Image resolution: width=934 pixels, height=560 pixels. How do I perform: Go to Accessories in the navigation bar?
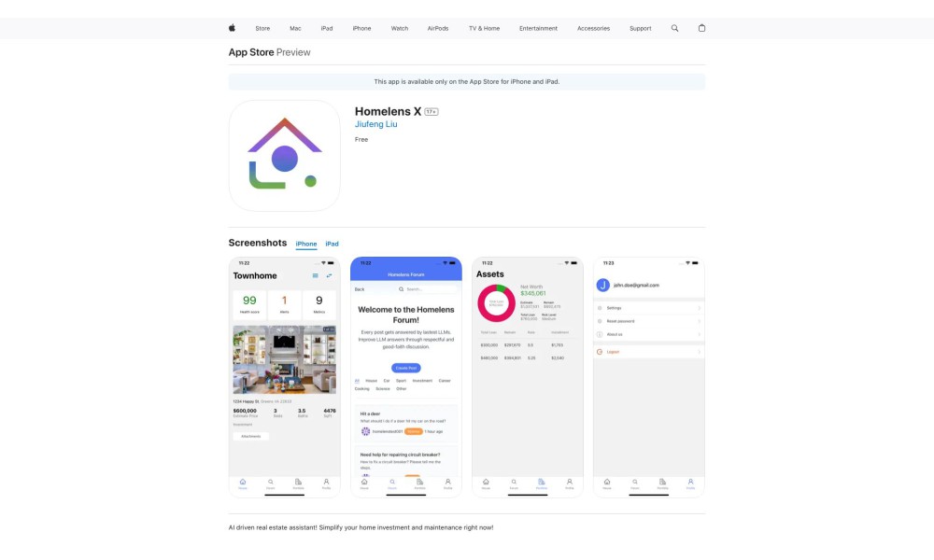pos(593,29)
